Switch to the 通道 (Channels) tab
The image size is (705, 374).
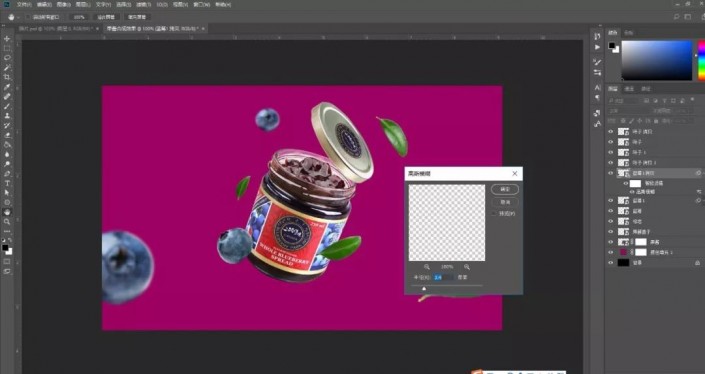pyautogui.click(x=629, y=89)
